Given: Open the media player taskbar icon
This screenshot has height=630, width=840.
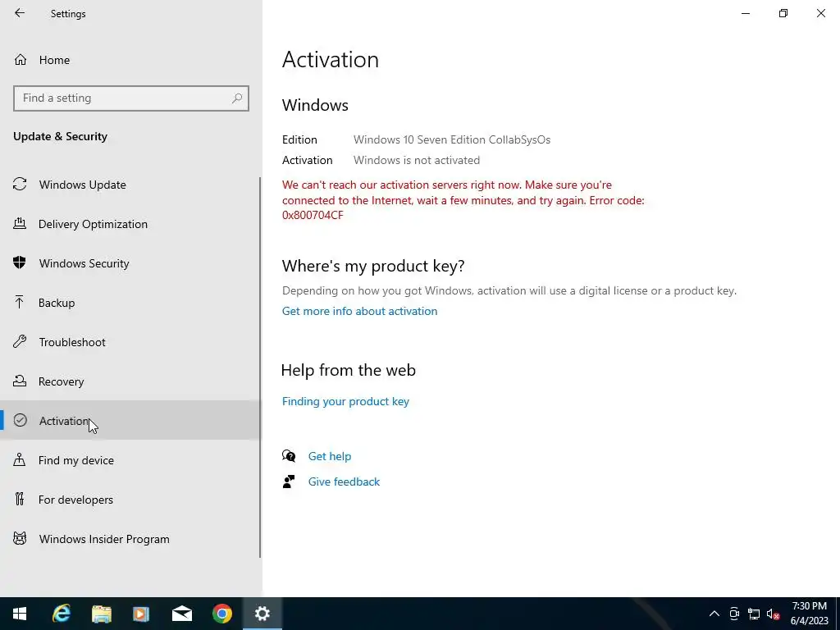Looking at the screenshot, I should [141, 614].
